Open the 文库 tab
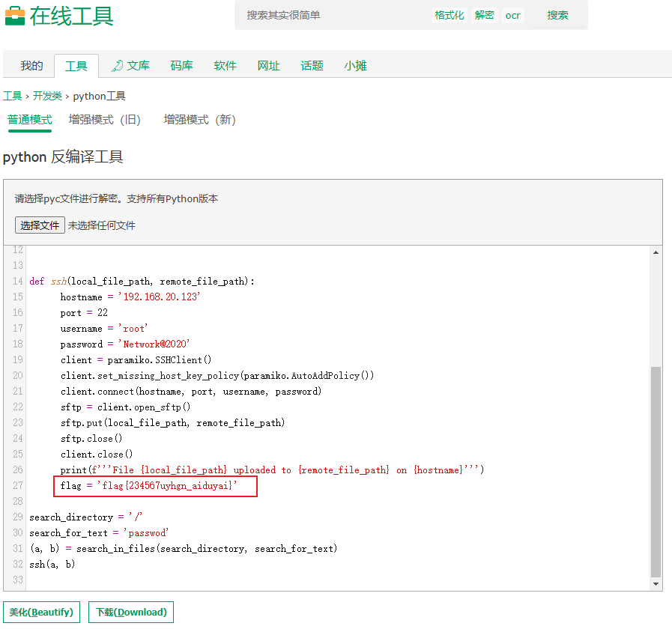This screenshot has width=672, height=632. 138,66
